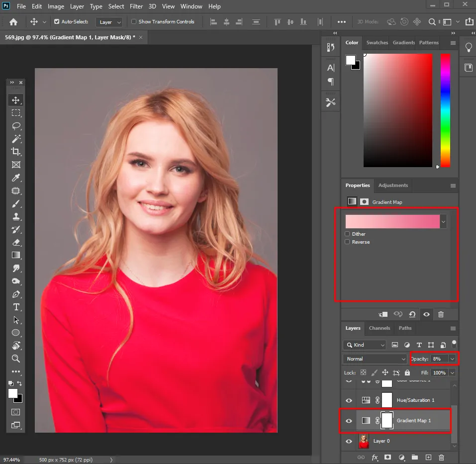Select the Magic Wand tool
Viewport: 476px width, 464px height.
point(16,139)
